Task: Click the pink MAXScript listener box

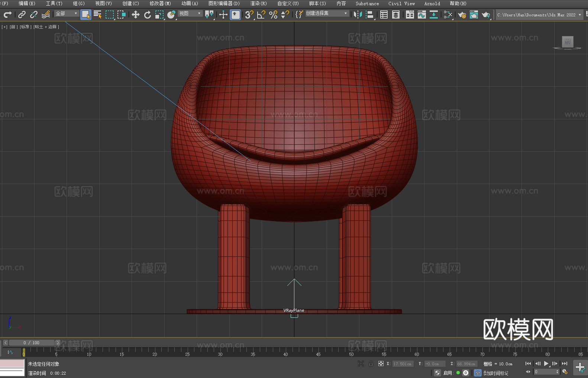Action: point(12,364)
